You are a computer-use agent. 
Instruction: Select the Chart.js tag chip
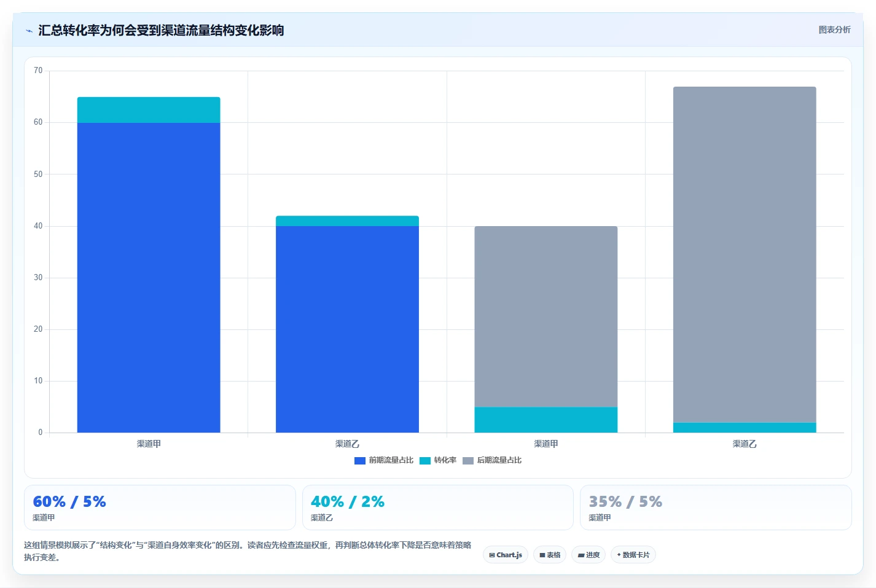point(506,555)
